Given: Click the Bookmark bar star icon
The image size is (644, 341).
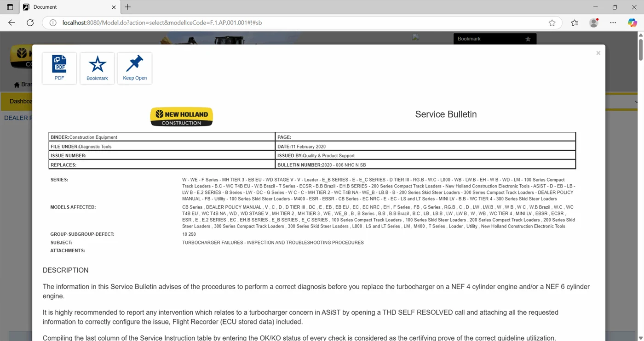Looking at the screenshot, I should (528, 39).
